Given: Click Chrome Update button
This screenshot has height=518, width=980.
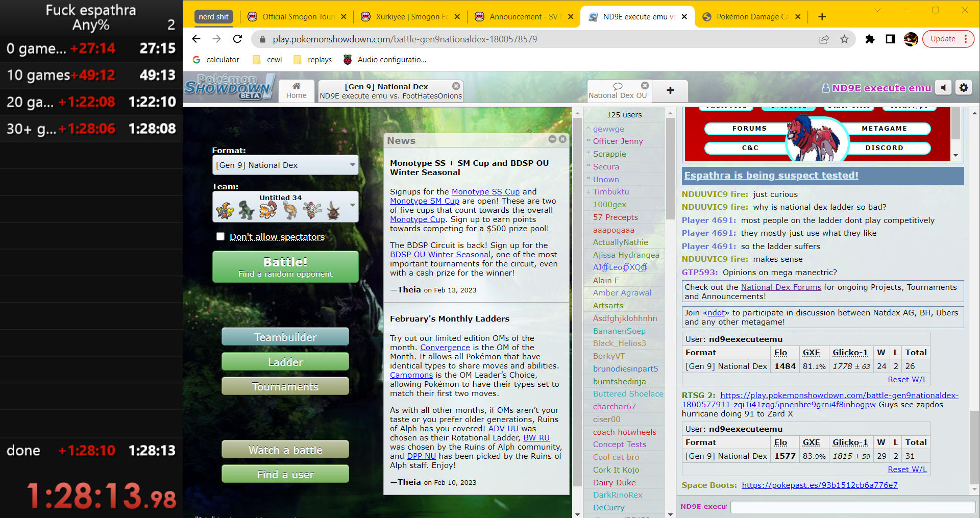Looking at the screenshot, I should point(948,39).
